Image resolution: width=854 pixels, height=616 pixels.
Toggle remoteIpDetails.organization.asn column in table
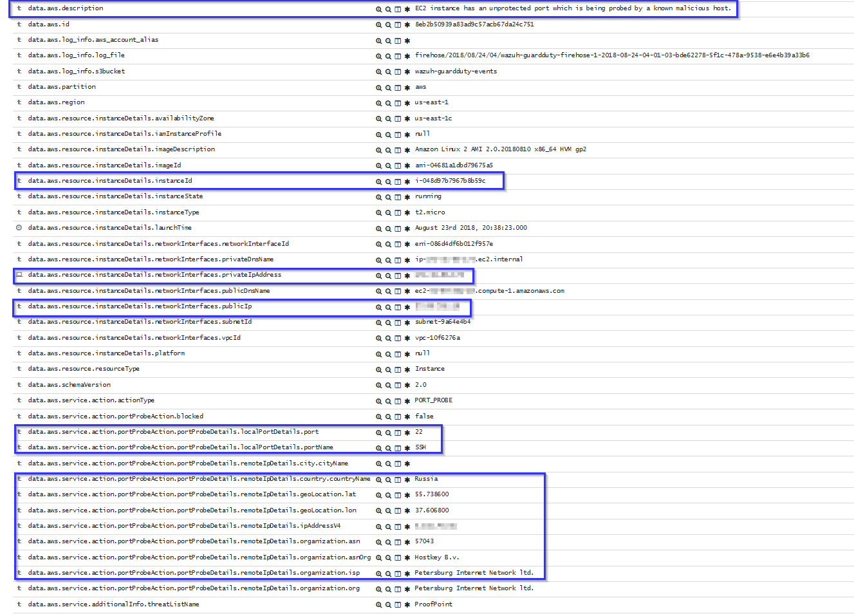[x=398, y=542]
